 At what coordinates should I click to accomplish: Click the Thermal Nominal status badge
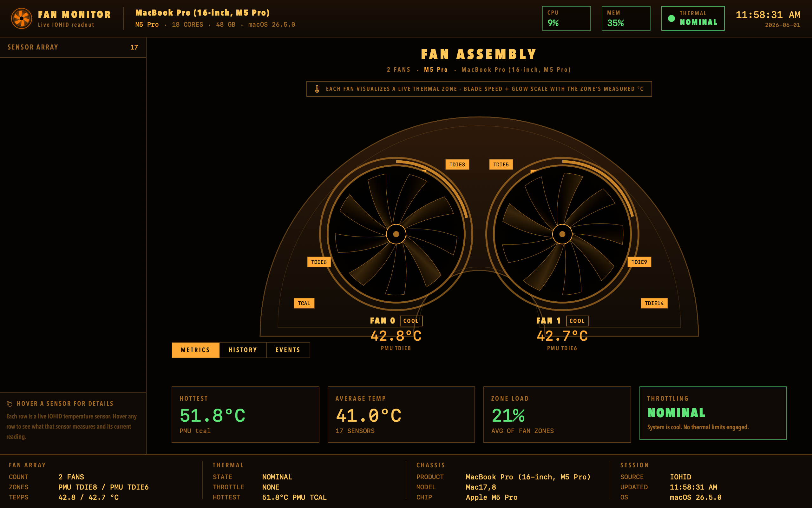click(693, 18)
